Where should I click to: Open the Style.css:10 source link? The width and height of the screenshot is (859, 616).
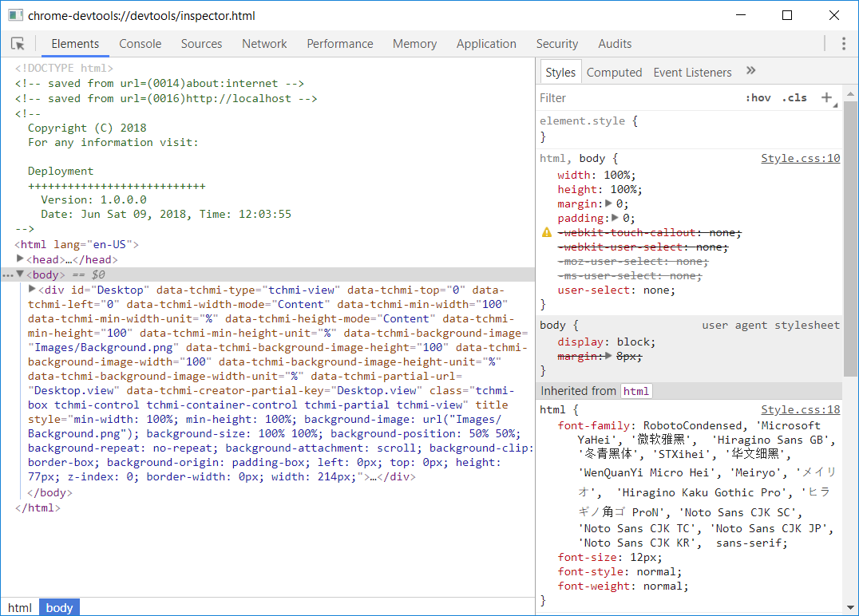pos(801,158)
